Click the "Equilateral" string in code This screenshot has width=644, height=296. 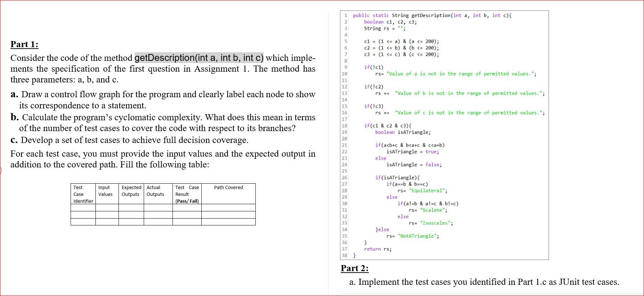426,190
